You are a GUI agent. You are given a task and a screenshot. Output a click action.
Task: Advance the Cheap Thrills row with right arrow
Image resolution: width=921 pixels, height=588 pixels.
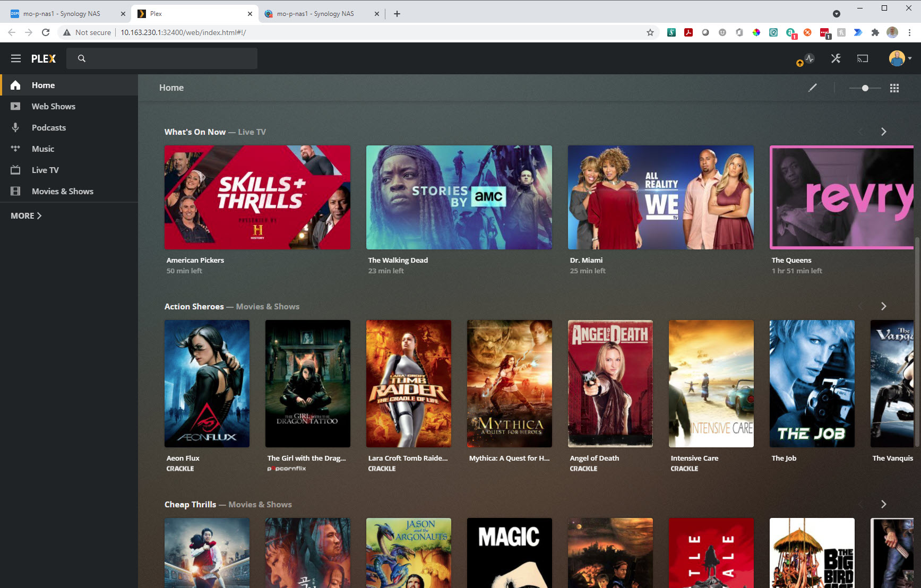click(x=883, y=504)
